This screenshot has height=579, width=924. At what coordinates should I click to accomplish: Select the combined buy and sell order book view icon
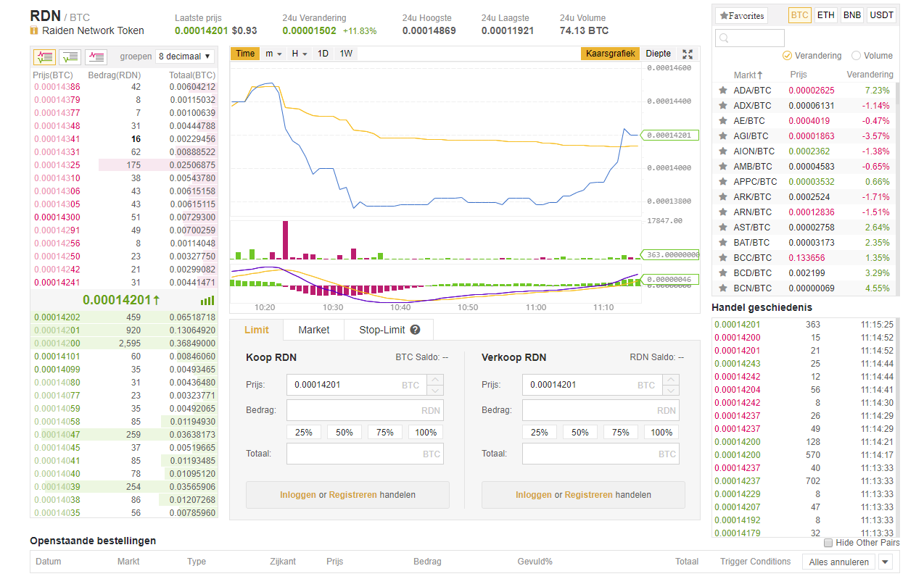click(44, 56)
